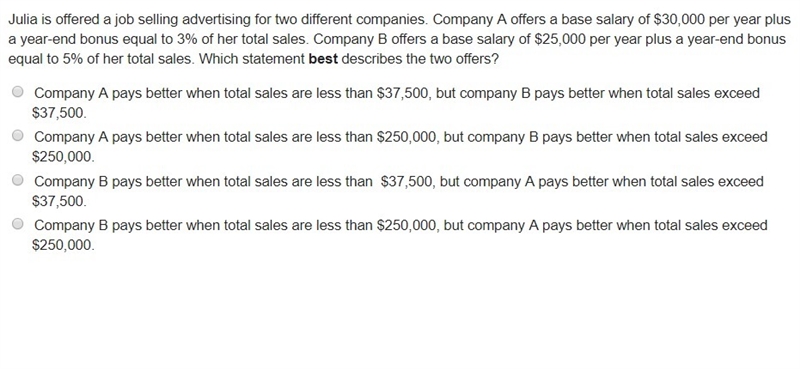Click answer text 'Company B pays better... less than $250,000'
Screen dimensions: 800x369
click(x=399, y=235)
